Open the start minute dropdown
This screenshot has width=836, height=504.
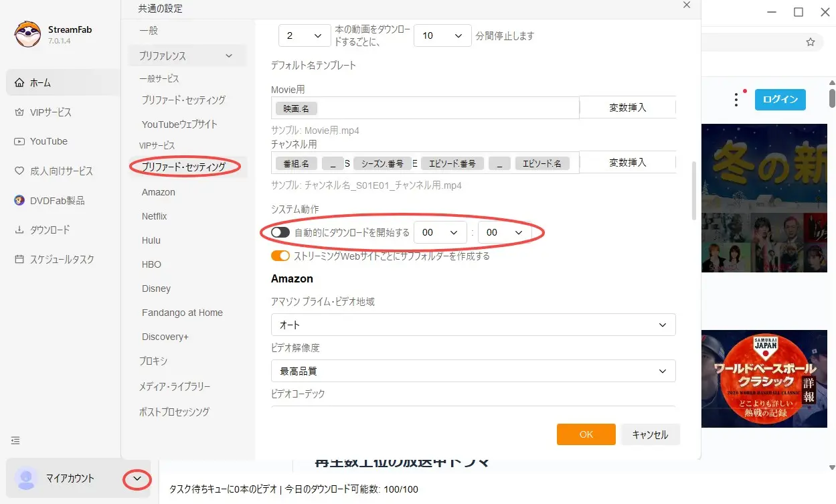(504, 232)
